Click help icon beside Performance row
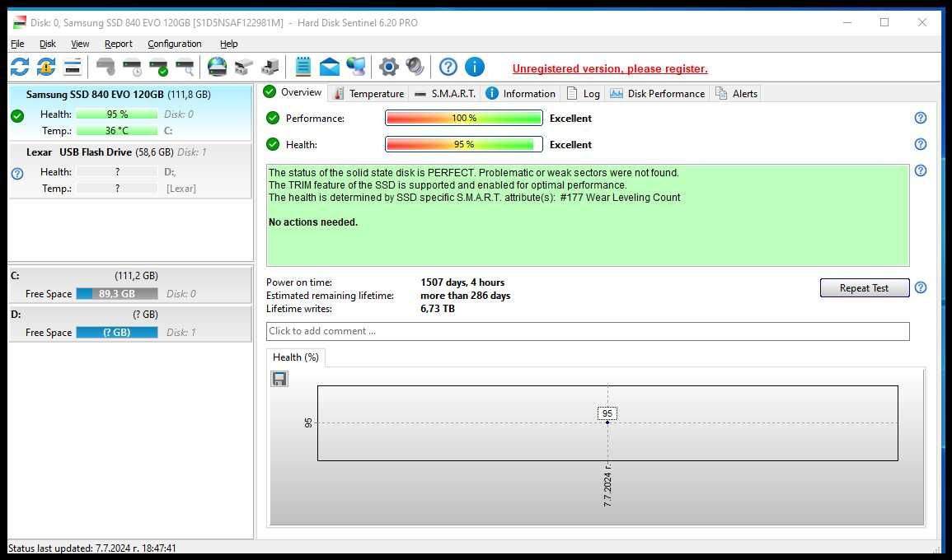Screen dimensions: 952x560 coord(921,118)
